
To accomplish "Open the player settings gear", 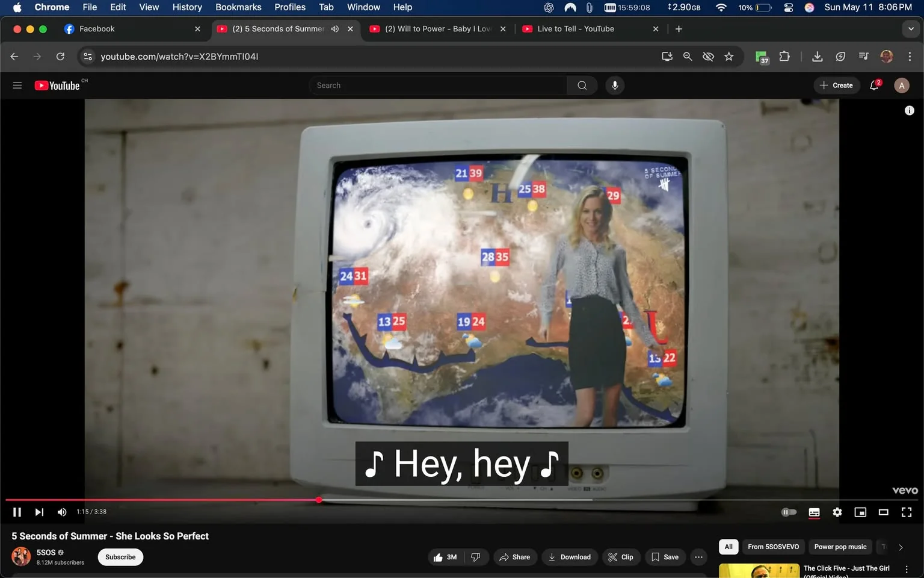I will [x=837, y=512].
